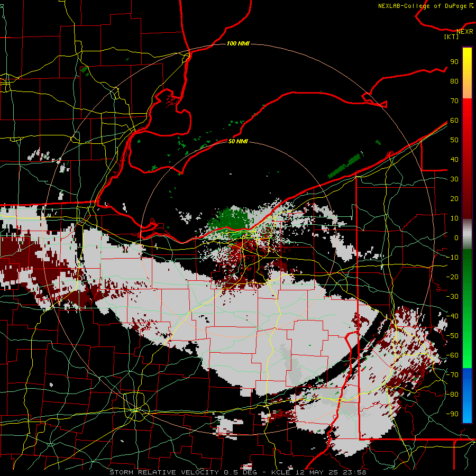Click 'STORM RELATIVE VELOCITY 0.5 DEG' caption text
This screenshot has height=476, width=476.
183,472
